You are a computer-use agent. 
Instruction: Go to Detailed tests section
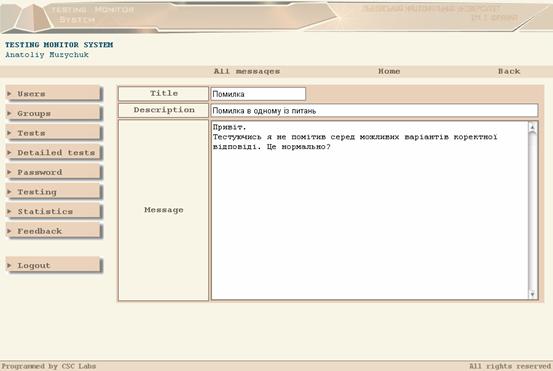tap(54, 152)
